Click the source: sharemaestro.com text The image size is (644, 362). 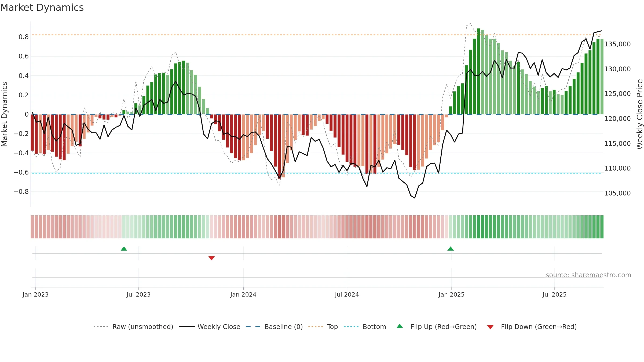588,275
